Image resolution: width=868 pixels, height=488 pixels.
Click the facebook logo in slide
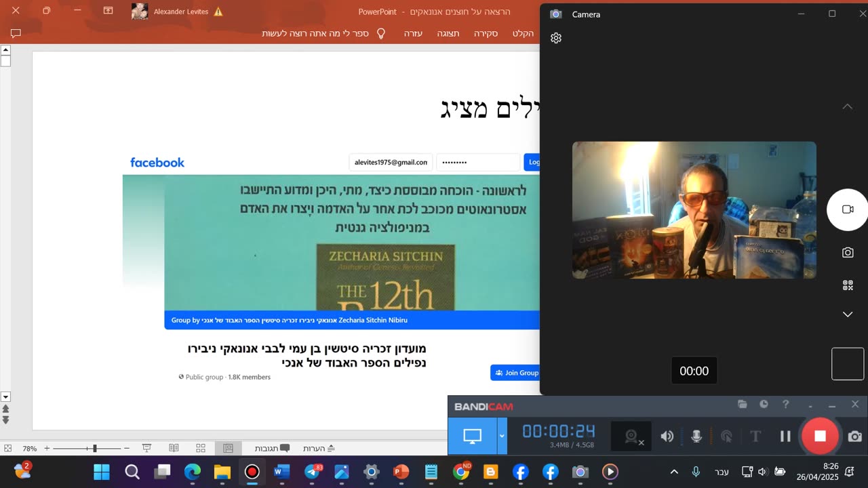pos(157,163)
